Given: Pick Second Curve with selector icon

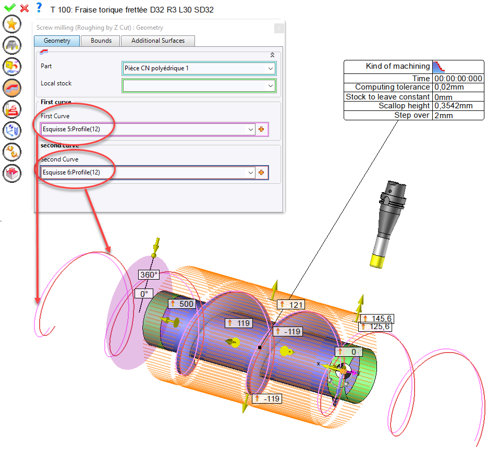Looking at the screenshot, I should [x=262, y=172].
